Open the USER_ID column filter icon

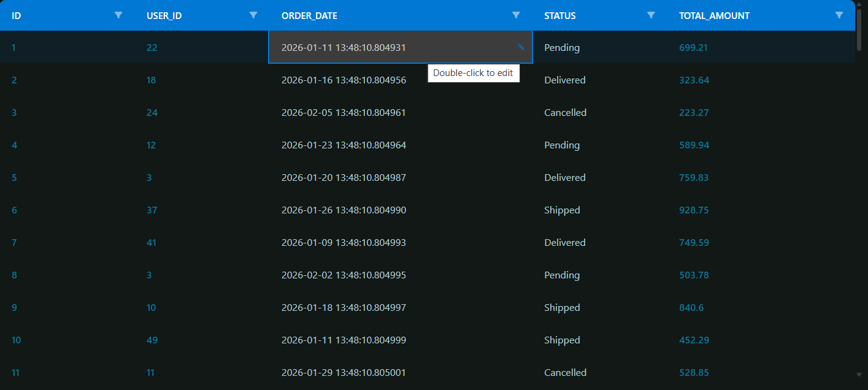coord(253,15)
